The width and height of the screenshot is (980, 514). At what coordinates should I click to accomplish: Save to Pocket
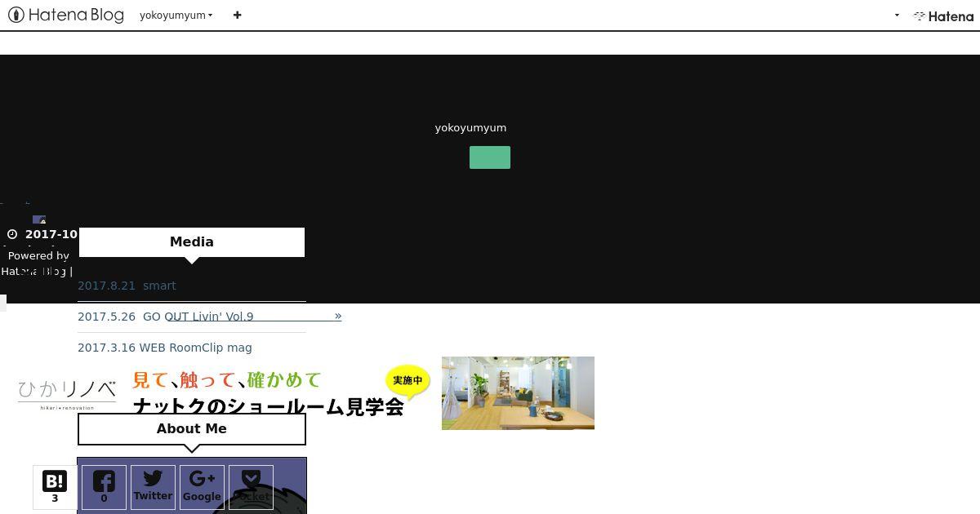point(251,487)
